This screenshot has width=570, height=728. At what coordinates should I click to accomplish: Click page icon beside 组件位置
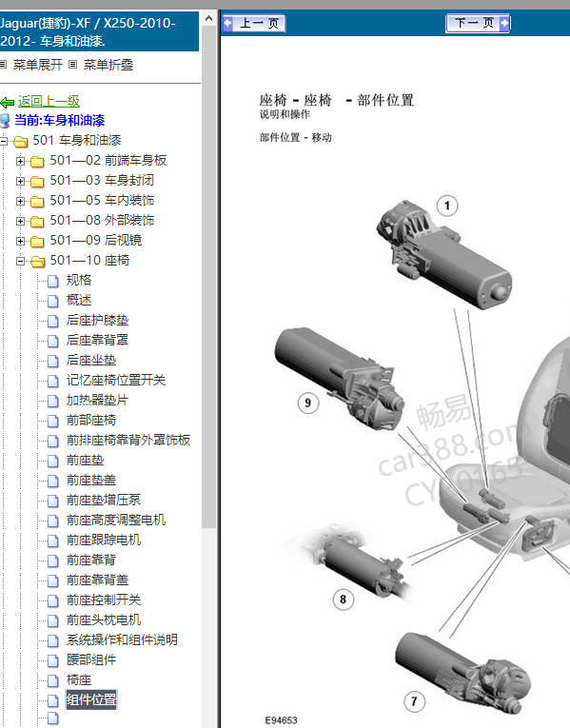pos(53,700)
